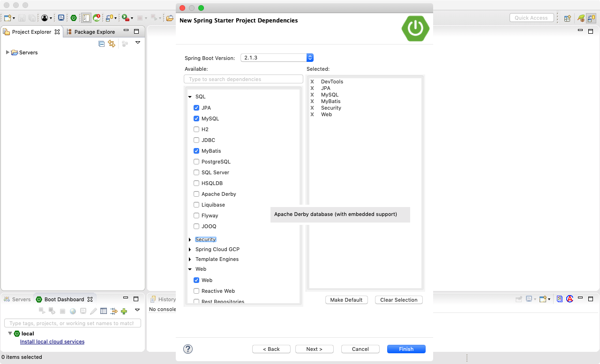Image resolution: width=600 pixels, height=364 pixels.
Task: Expand the Template Engines category
Action: [x=190, y=260]
